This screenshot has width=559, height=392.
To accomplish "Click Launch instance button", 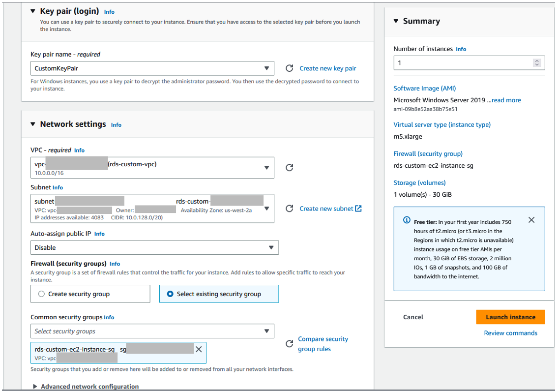I will click(x=510, y=317).
